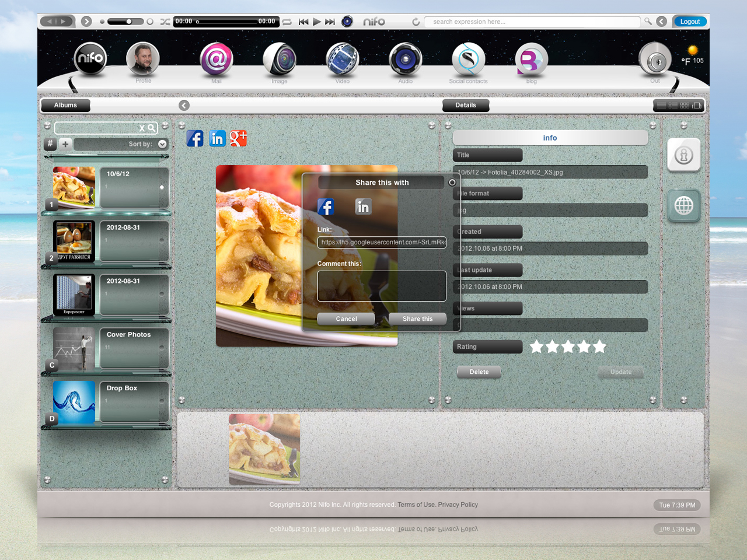Open the Image section orb

pos(280,59)
